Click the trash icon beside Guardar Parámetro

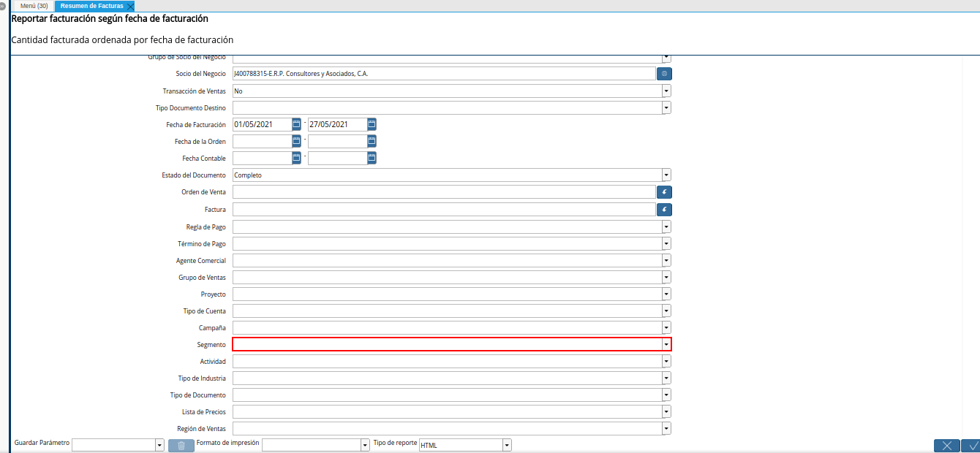[181, 445]
